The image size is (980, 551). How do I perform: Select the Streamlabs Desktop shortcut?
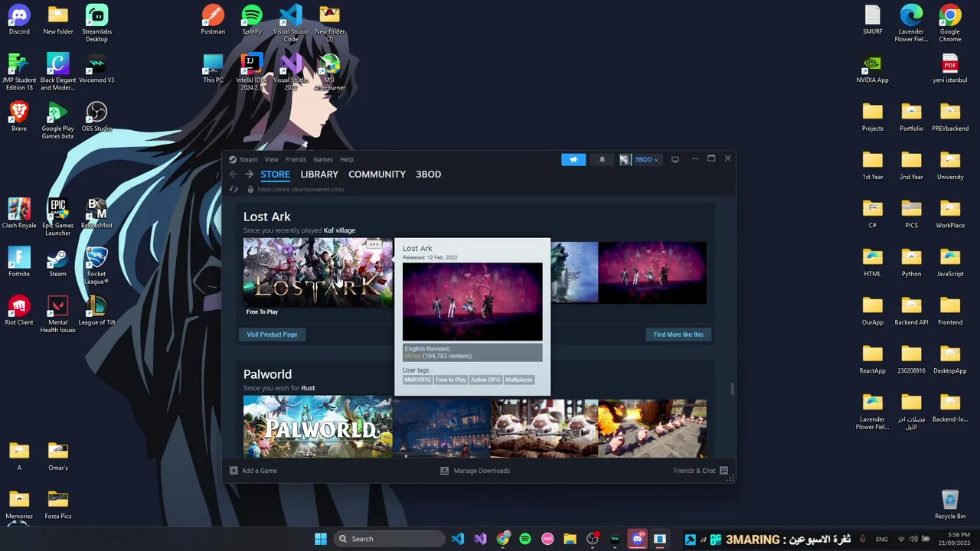96,23
